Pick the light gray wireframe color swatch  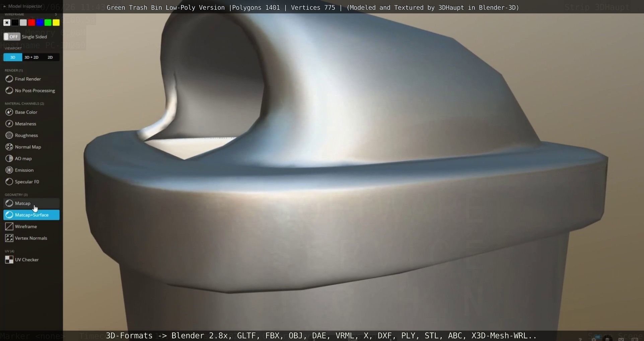[23, 22]
